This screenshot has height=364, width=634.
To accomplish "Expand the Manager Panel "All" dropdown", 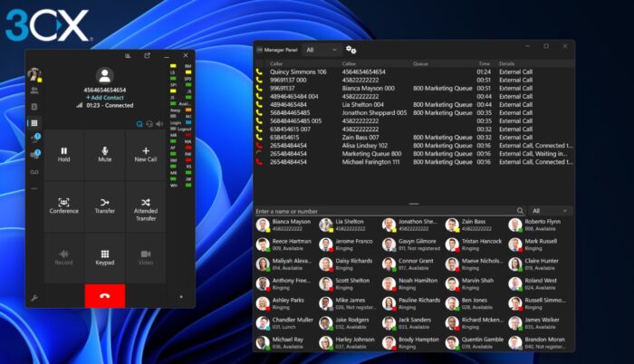I will click(322, 50).
